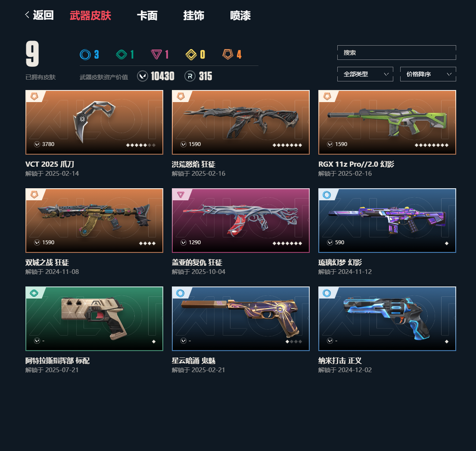Click the orange Exclusive tier icon

[228, 54]
